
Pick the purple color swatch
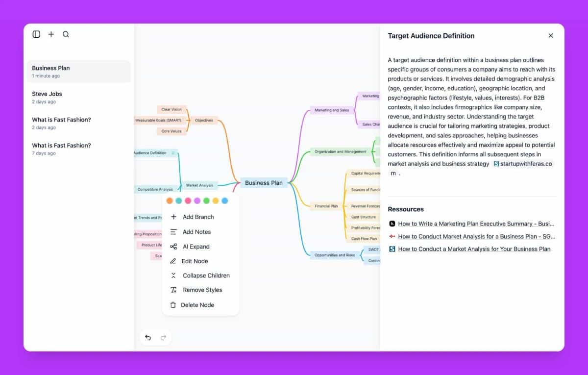(197, 200)
